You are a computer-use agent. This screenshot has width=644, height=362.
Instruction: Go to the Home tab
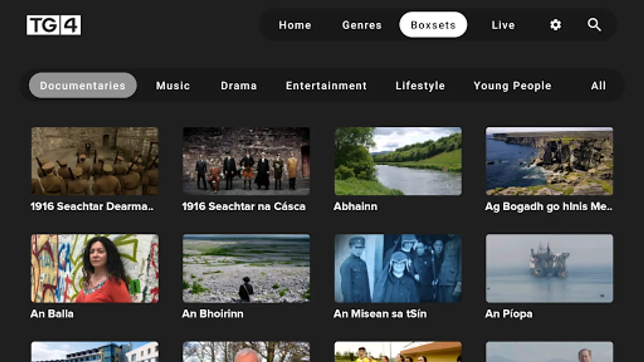click(x=295, y=25)
